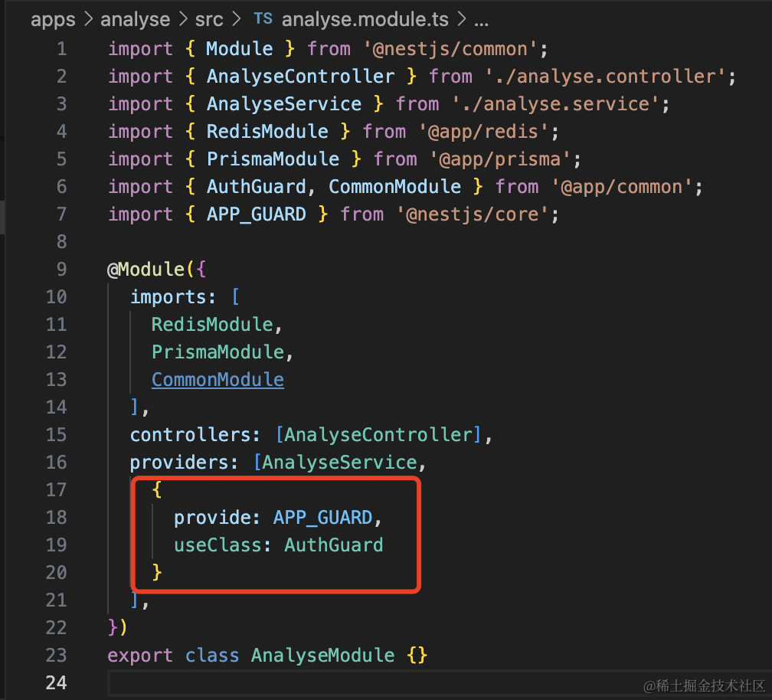The width and height of the screenshot is (772, 700).
Task: Click AuthGuard after useClass
Action: click(x=334, y=545)
